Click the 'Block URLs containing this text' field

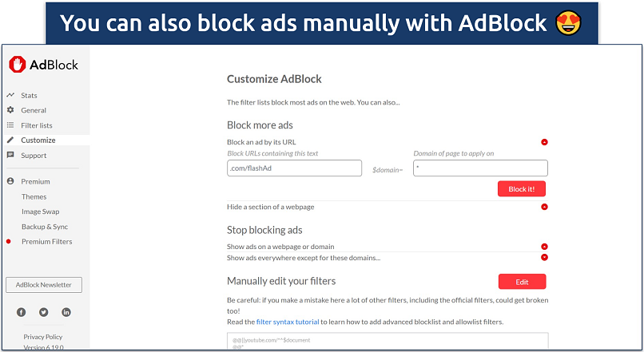pos(294,168)
